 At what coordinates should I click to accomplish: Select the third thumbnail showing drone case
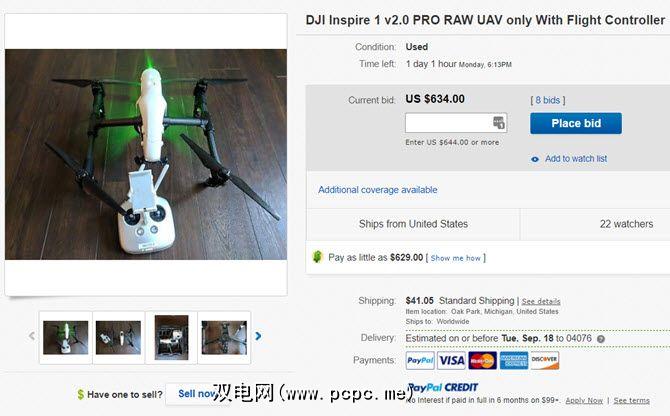tap(171, 337)
